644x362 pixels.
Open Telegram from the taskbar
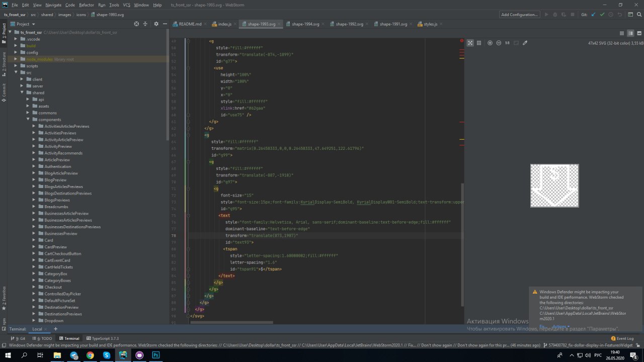74,355
